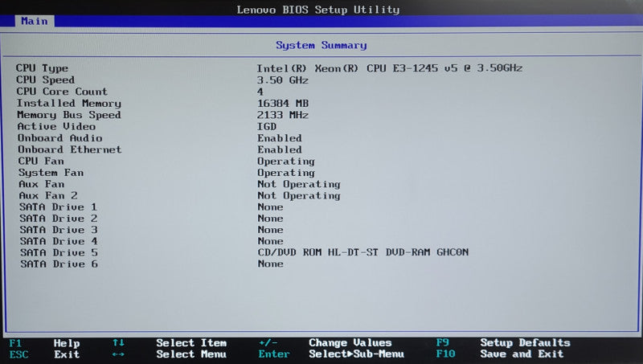
Task: Click the Enter key hint
Action: (x=274, y=354)
